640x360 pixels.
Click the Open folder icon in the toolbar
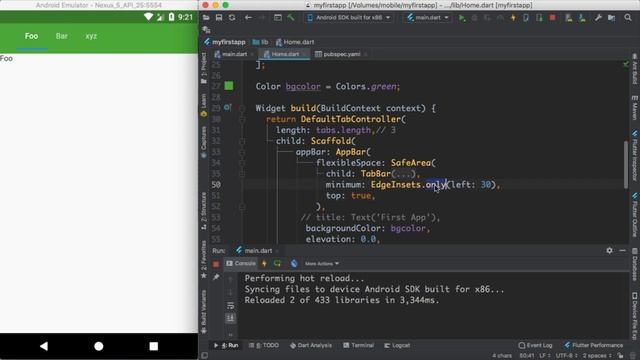tap(206, 18)
